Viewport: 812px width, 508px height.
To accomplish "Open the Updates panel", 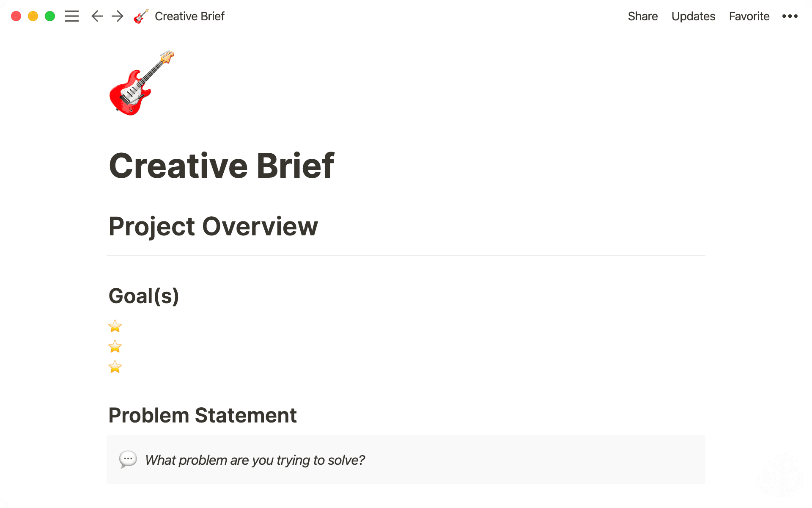I will click(x=693, y=16).
